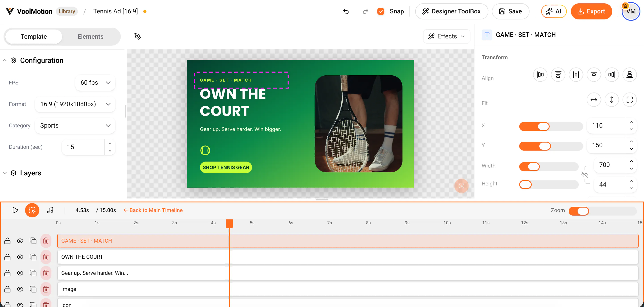Increase the Duration value
This screenshot has height=307, width=644.
tap(110, 143)
